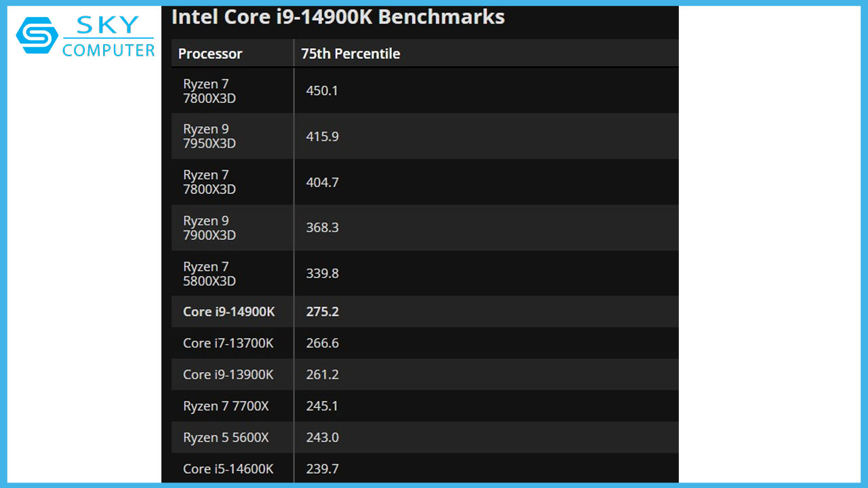Image resolution: width=868 pixels, height=488 pixels.
Task: Select the Ryzen 7 7700X processor cell
Action: 233,406
